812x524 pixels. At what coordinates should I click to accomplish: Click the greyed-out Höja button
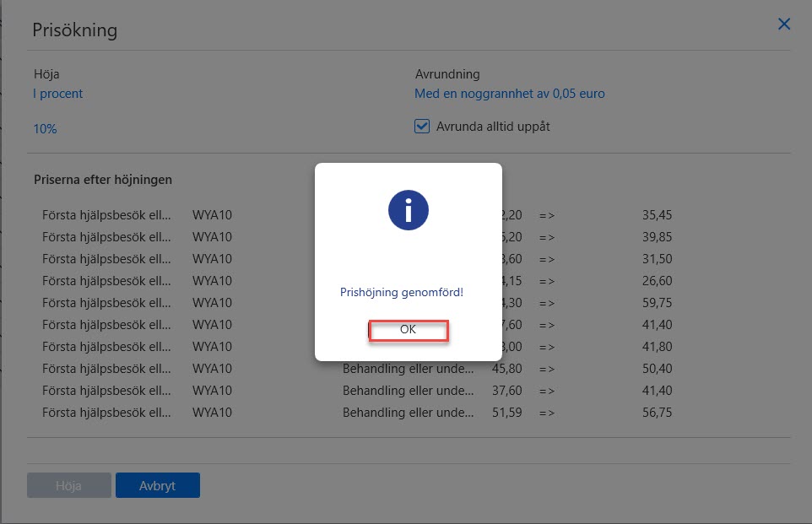tap(69, 485)
